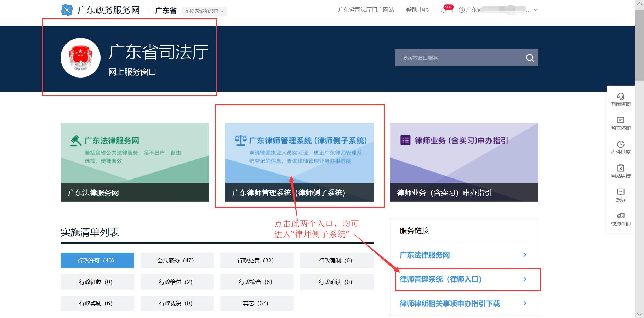Image resolution: width=644 pixels, height=318 pixels.
Task: Open 律师管理系统（律师入口） link
Action: pos(441,279)
